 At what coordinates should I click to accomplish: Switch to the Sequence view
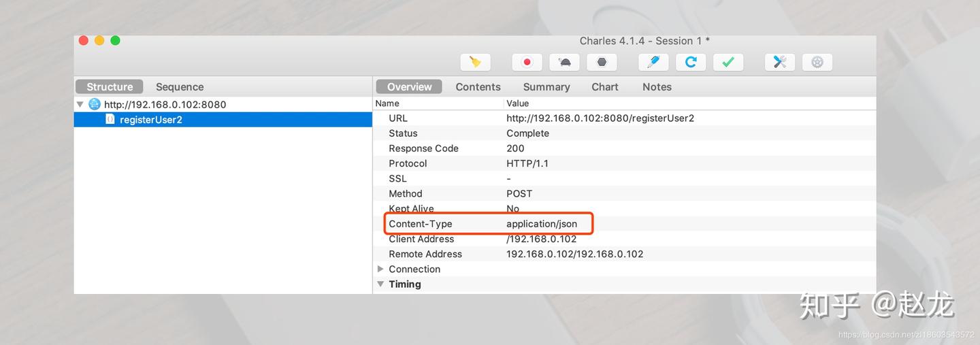pyautogui.click(x=180, y=86)
